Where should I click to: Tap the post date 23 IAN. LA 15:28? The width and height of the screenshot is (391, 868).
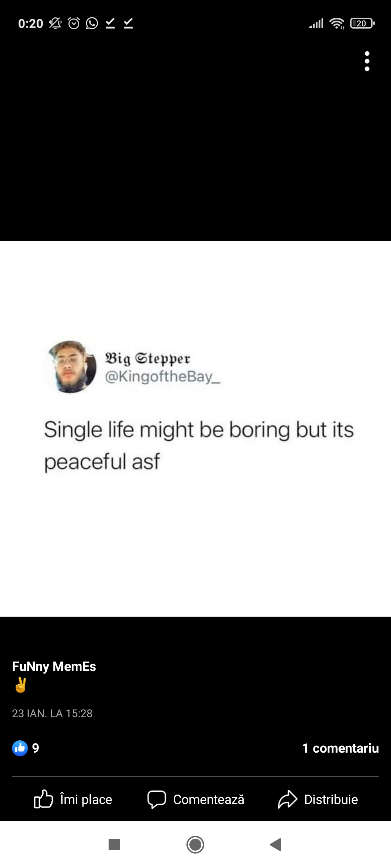pos(52,713)
